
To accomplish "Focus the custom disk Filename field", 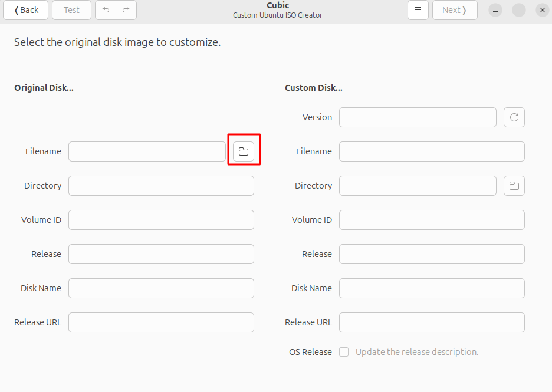I will [x=432, y=151].
